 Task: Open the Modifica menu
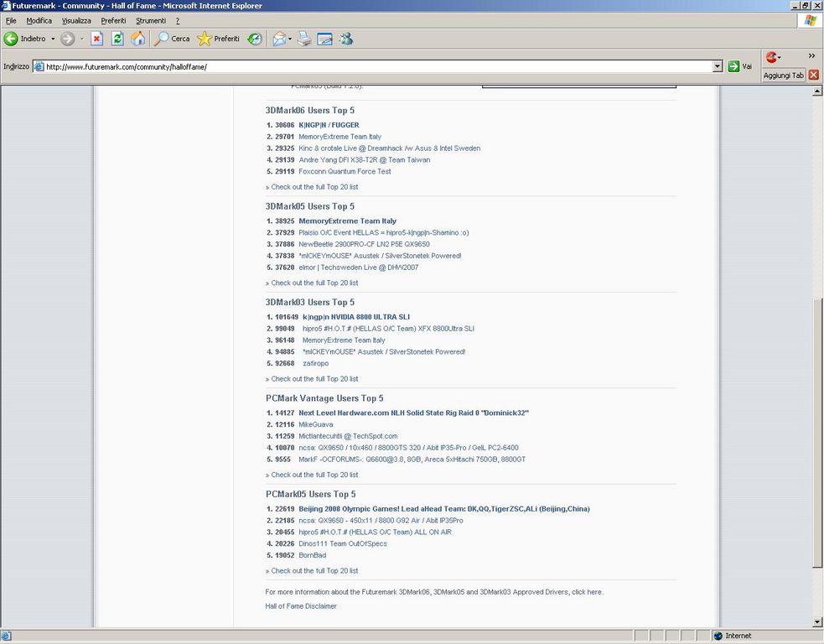pyautogui.click(x=39, y=20)
